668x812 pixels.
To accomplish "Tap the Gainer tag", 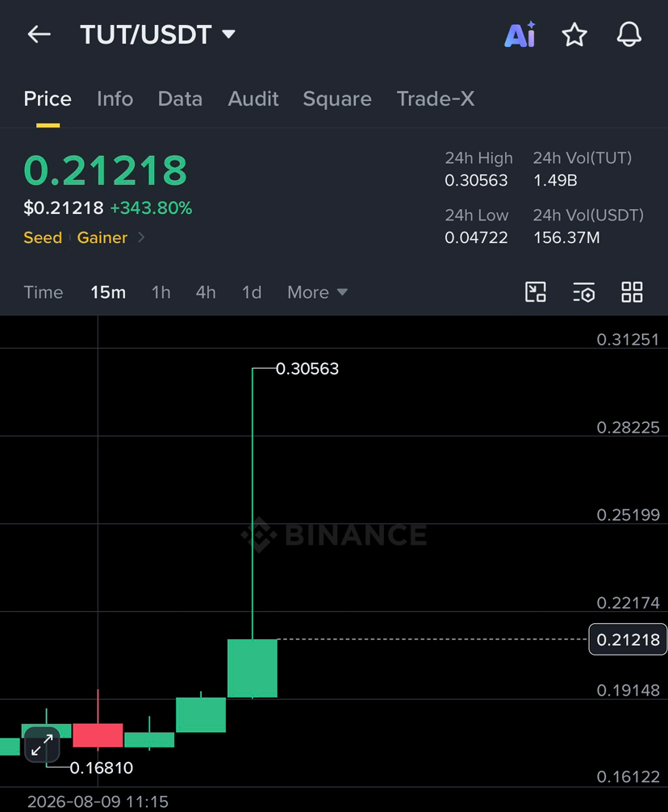I will click(x=102, y=237).
